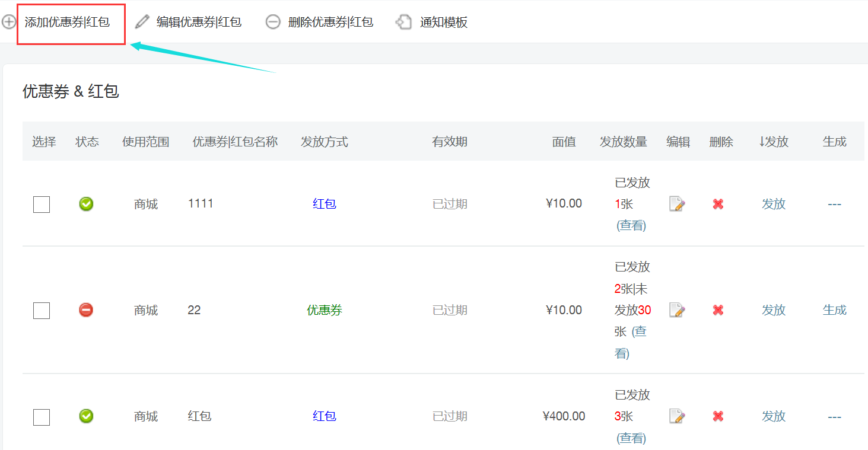Image resolution: width=868 pixels, height=450 pixels.
Task: Click the 编辑 column header
Action: coord(678,142)
